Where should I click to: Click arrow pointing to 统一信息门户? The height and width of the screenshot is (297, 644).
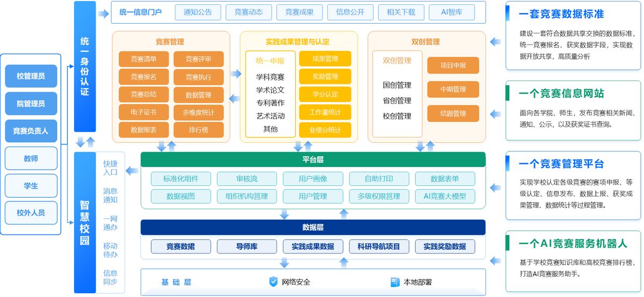point(103,13)
